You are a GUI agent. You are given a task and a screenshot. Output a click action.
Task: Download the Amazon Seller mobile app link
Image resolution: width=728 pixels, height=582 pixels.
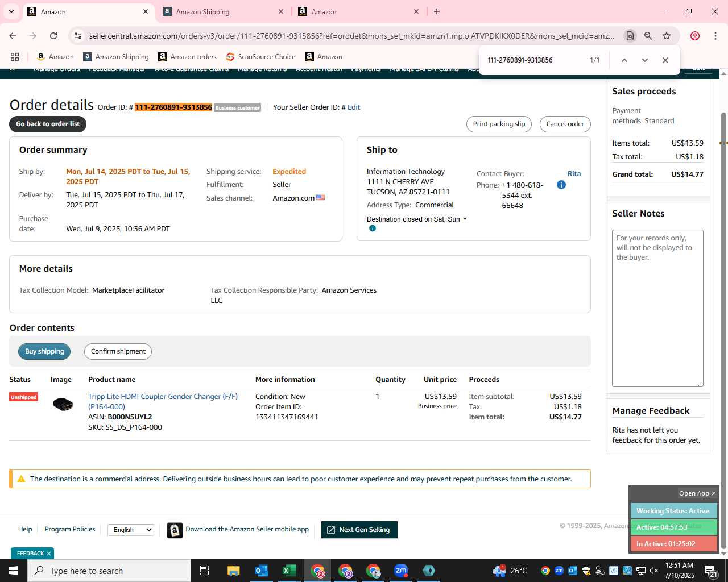coord(247,529)
